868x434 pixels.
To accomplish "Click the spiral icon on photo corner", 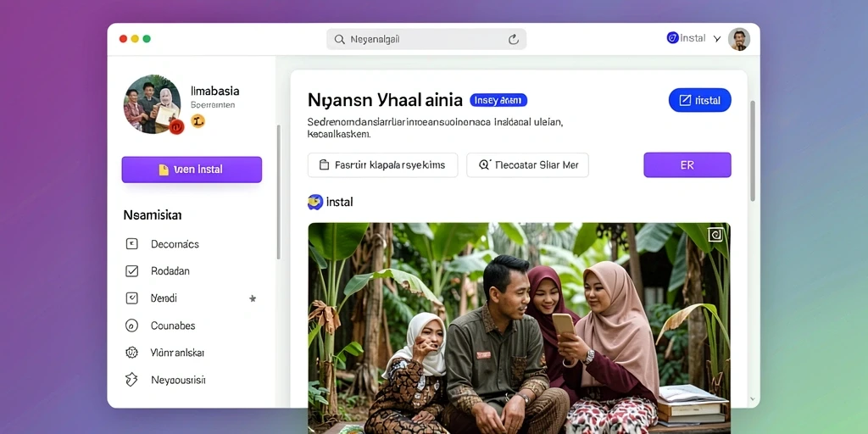I will tap(715, 235).
